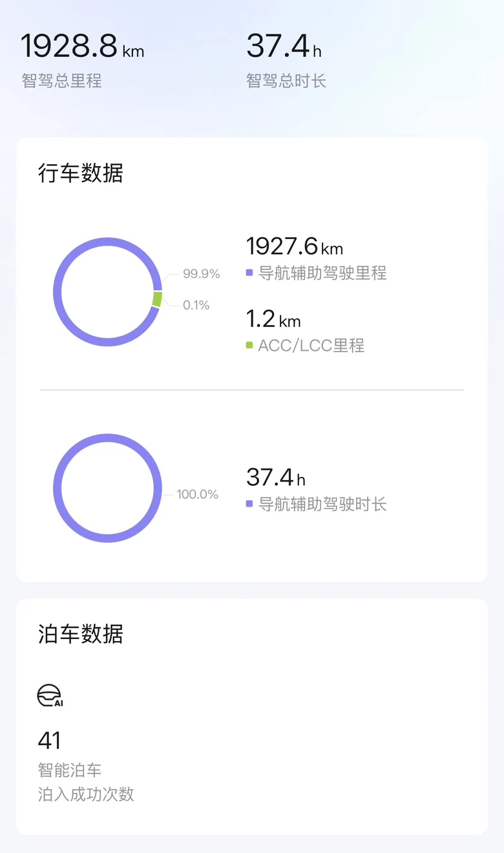Viewport: 504px width, 853px height.
Task: Select the 泊车数据 section heading
Action: click(81, 634)
